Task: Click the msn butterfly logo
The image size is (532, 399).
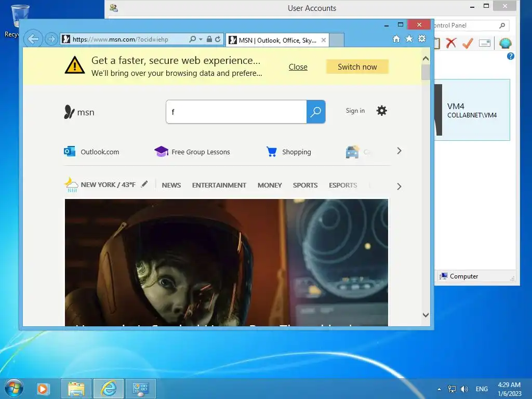Action: point(79,112)
